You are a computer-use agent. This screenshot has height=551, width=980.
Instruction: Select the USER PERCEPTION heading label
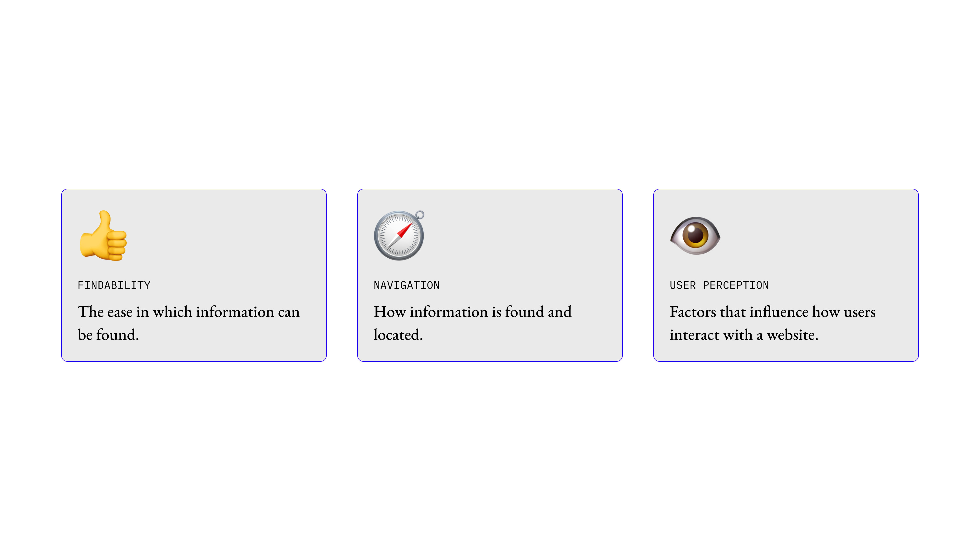(x=719, y=285)
